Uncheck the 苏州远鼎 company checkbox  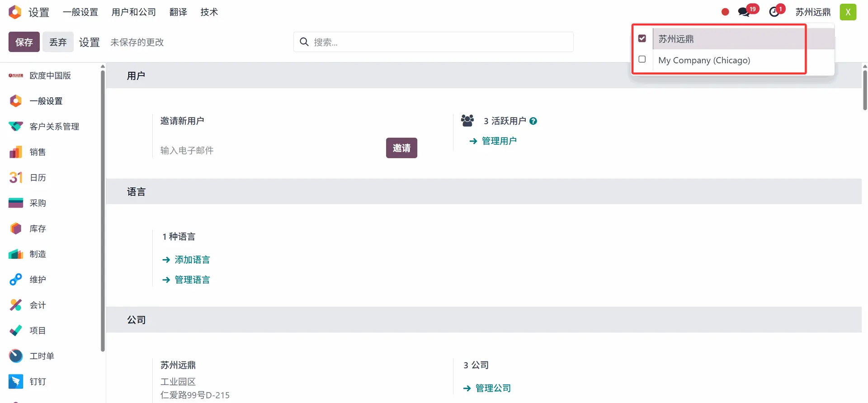tap(642, 38)
